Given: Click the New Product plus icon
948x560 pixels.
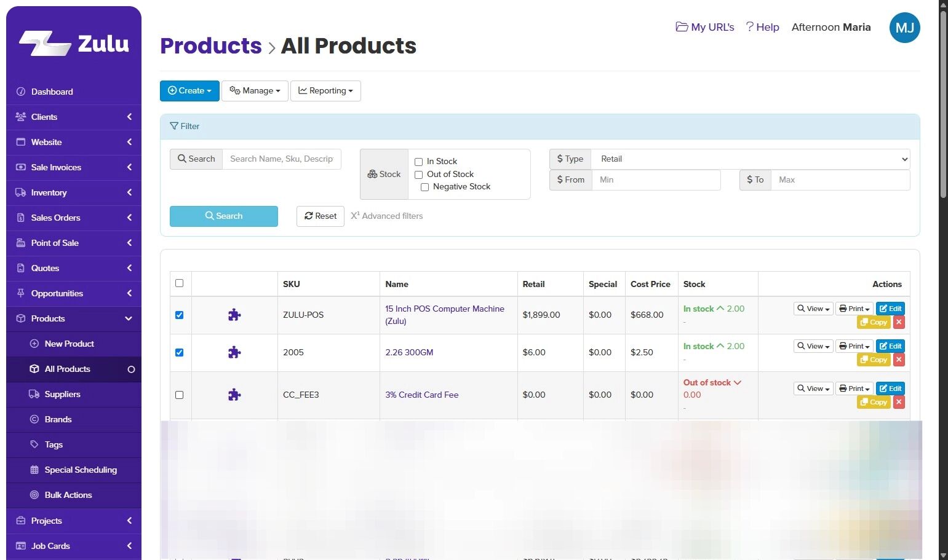Looking at the screenshot, I should [x=34, y=344].
